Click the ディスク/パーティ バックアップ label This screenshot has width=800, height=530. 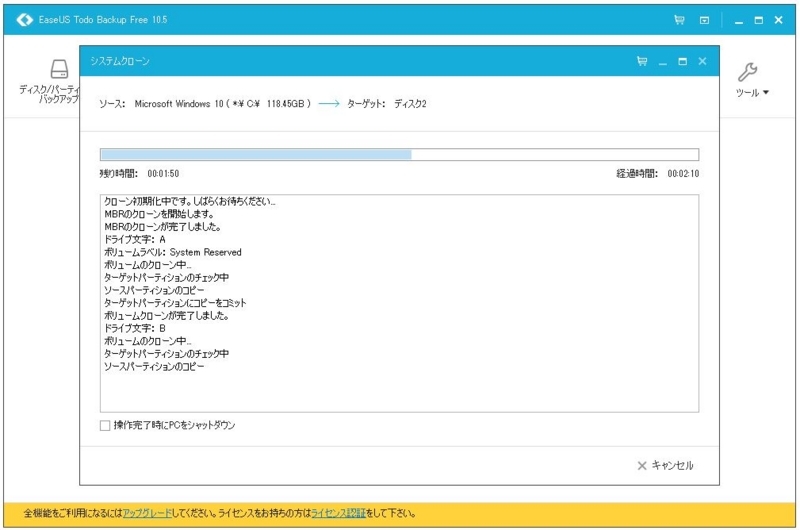(49, 94)
